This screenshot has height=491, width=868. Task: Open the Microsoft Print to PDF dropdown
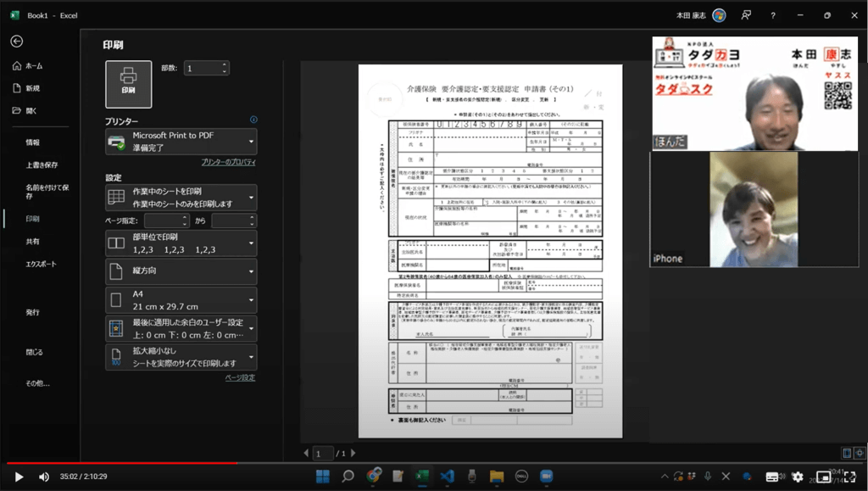tap(181, 142)
